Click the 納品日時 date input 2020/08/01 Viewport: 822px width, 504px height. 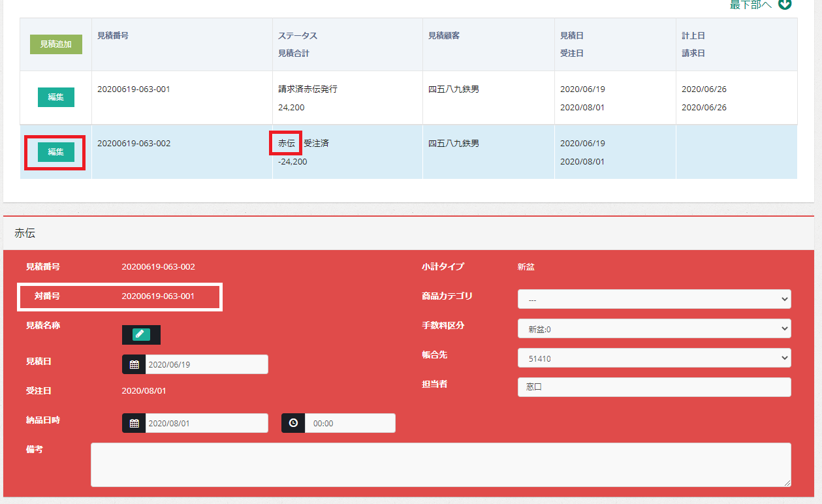click(206, 423)
